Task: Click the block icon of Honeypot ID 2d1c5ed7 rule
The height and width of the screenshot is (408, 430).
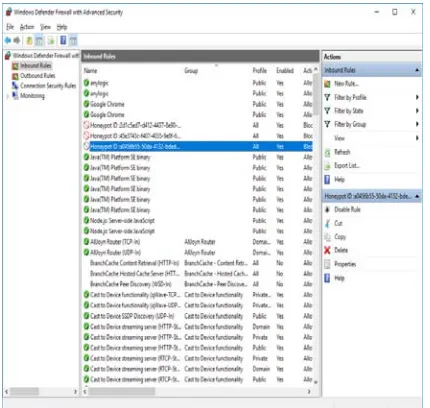Action: [86, 125]
